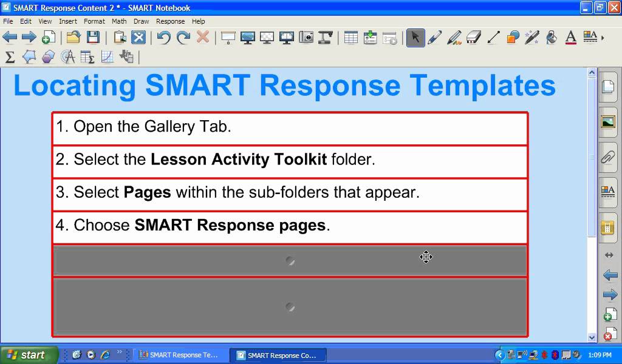Open Properties icon in the top toolbar

590,37
